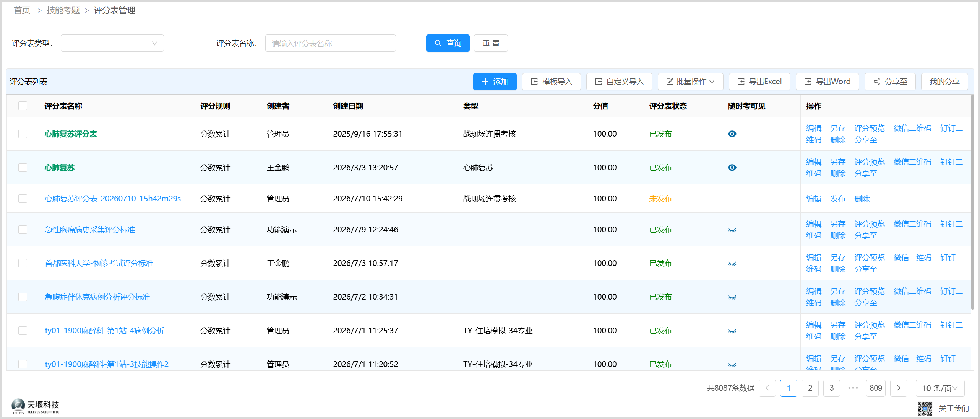Click 发布 for the unpublished row
Viewport: 980px width, 419px height.
tap(838, 199)
